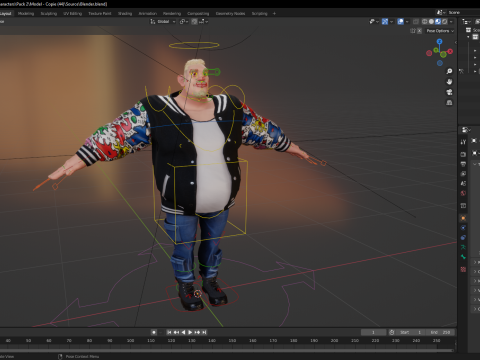Open the Tool properties tab

tap(463, 142)
